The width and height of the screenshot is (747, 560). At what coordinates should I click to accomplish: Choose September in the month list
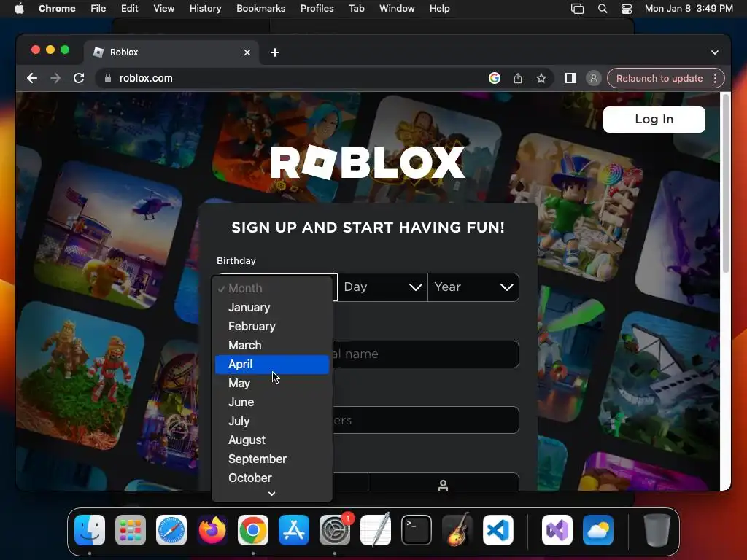(272, 459)
